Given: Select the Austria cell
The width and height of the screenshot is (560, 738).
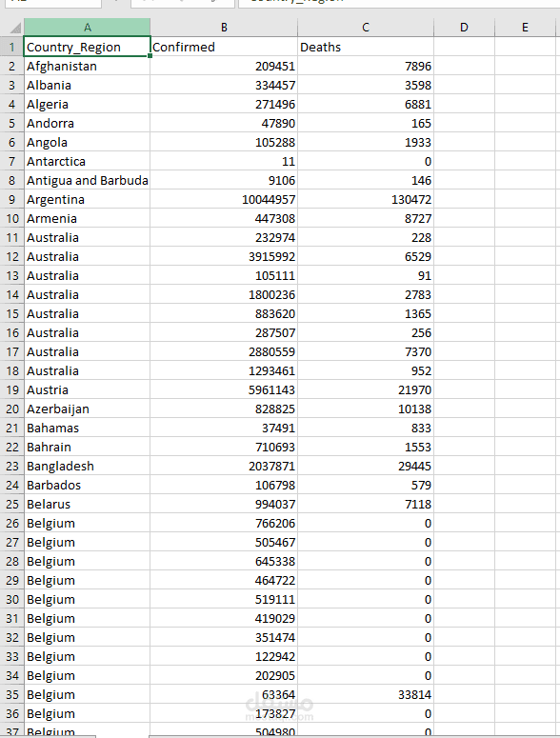Looking at the screenshot, I should [x=87, y=389].
